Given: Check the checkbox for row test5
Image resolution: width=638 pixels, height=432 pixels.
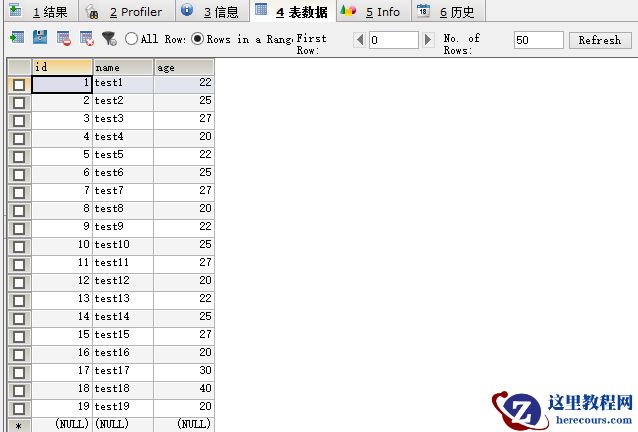Looking at the screenshot, I should coord(19,157).
